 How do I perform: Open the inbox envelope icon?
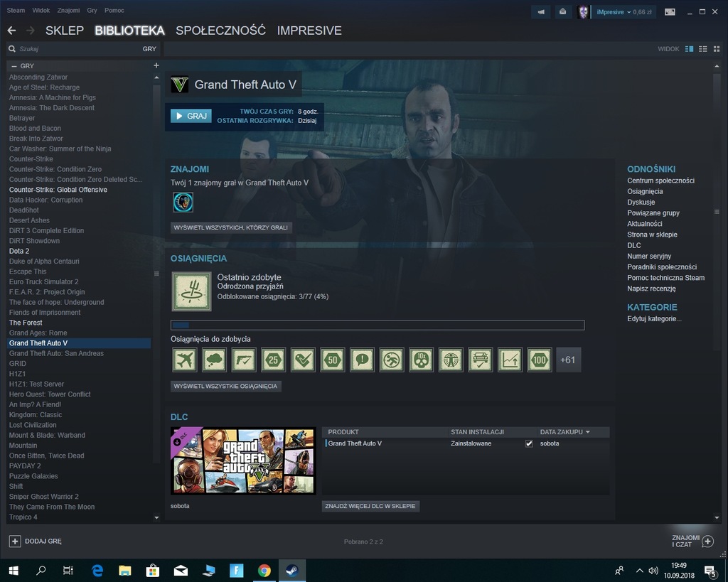[562, 12]
